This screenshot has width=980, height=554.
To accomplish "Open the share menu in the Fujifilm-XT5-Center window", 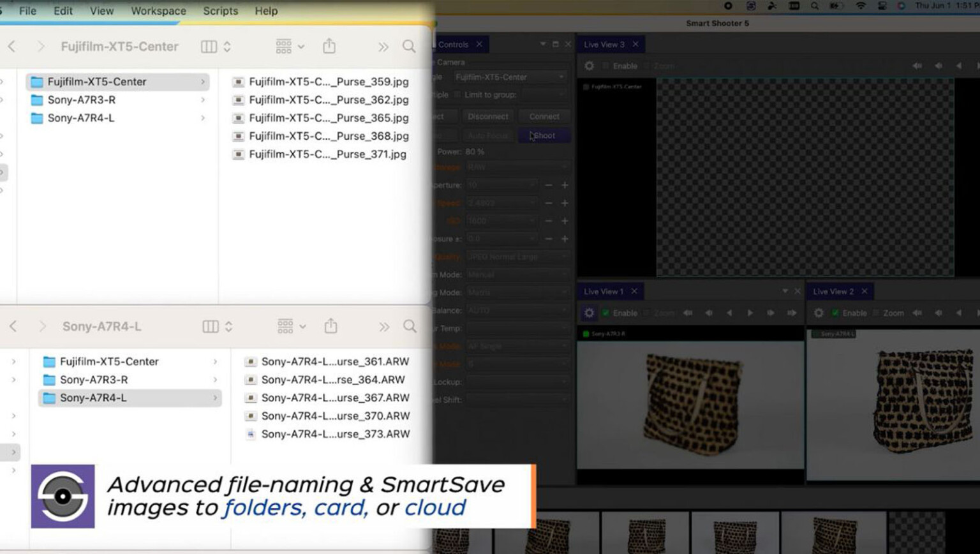I will pyautogui.click(x=329, y=46).
